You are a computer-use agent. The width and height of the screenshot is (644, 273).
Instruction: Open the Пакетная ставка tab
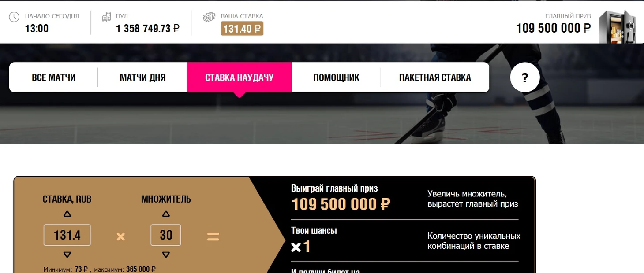(435, 77)
